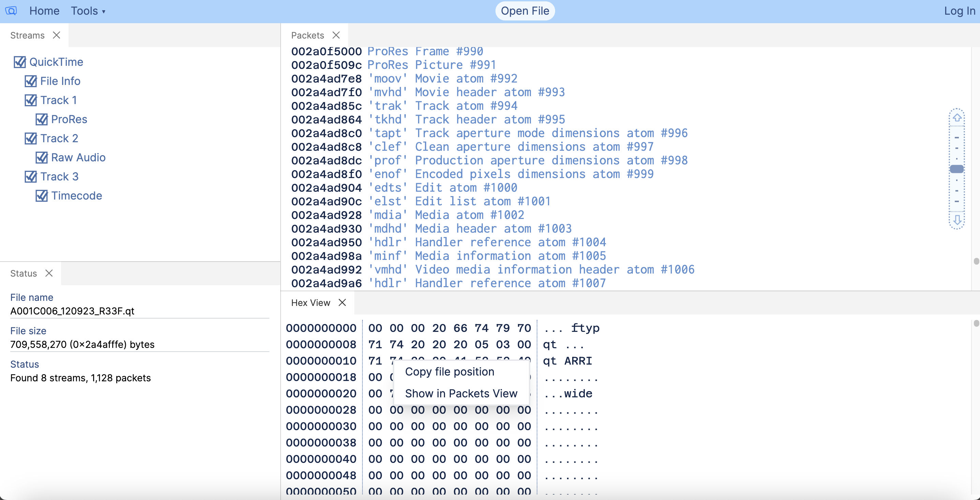The height and width of the screenshot is (500, 980).
Task: Click the application logo icon
Action: (11, 11)
